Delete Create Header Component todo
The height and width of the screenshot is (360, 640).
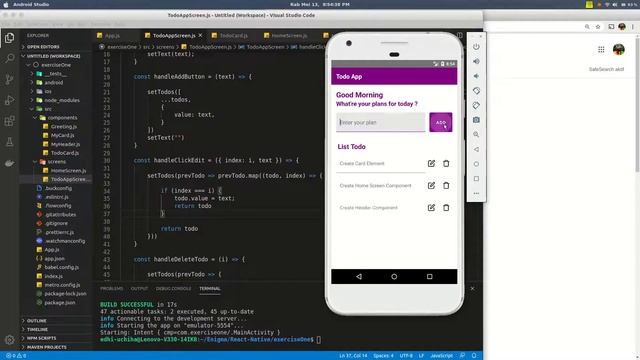(446, 207)
